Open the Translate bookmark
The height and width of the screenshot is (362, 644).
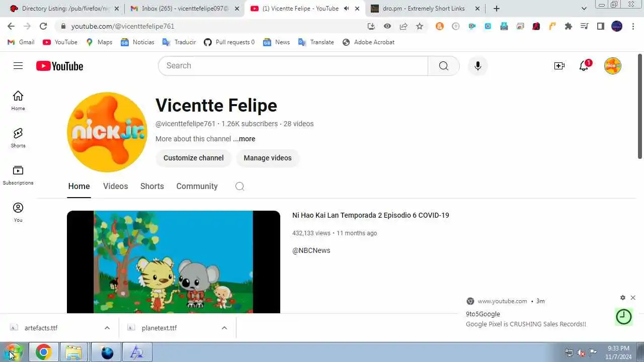[x=316, y=42]
